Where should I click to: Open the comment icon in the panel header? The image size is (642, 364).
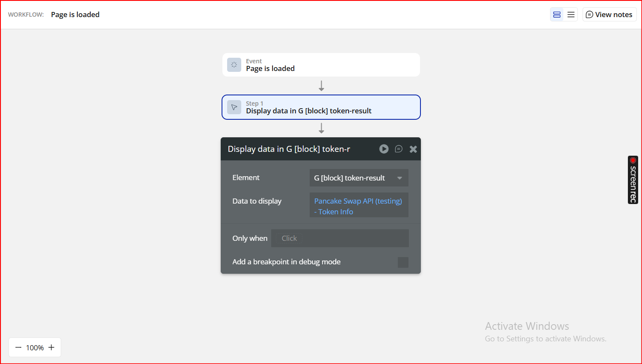click(399, 149)
